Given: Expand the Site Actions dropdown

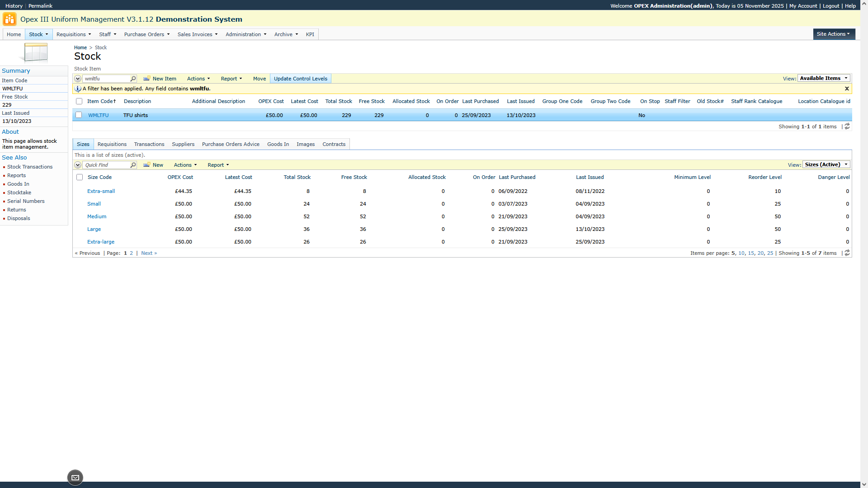Looking at the screenshot, I should pos(833,34).
